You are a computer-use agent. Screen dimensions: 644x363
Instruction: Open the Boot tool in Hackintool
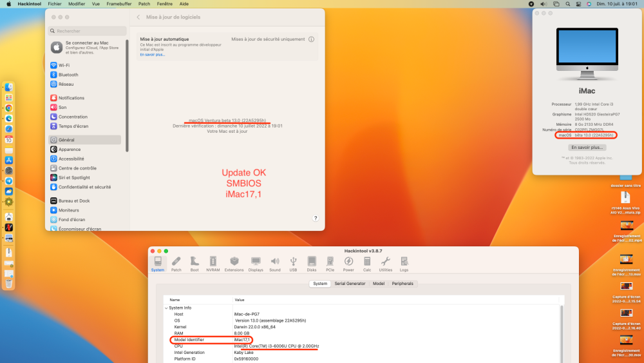(x=194, y=264)
